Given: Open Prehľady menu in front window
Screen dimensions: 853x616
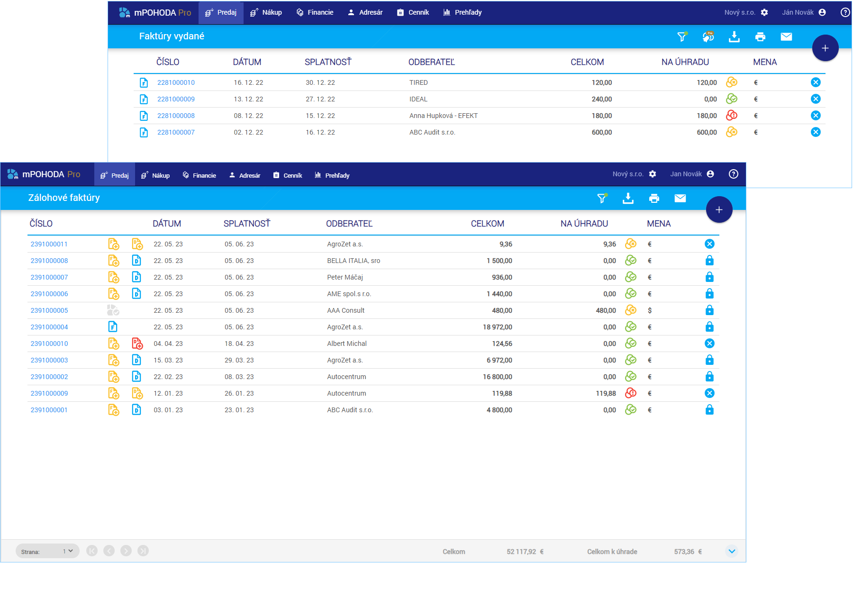Looking at the screenshot, I should pos(332,175).
